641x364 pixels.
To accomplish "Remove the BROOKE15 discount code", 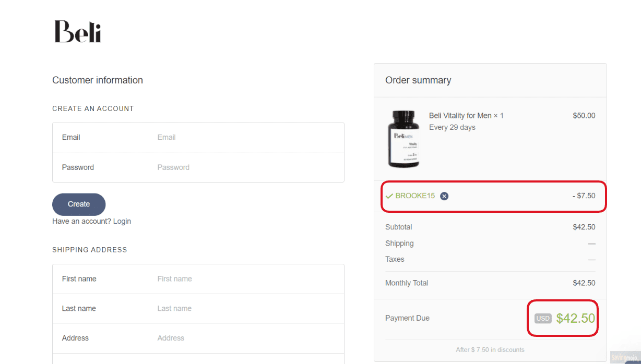I will [x=444, y=196].
